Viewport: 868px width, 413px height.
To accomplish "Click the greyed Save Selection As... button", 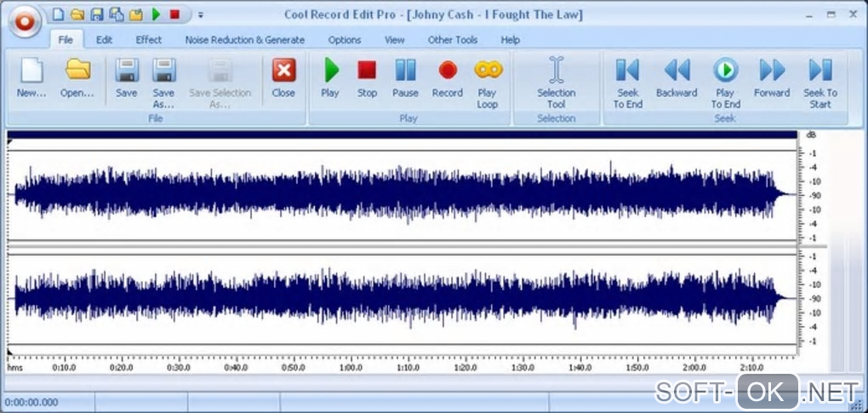I will tap(220, 83).
